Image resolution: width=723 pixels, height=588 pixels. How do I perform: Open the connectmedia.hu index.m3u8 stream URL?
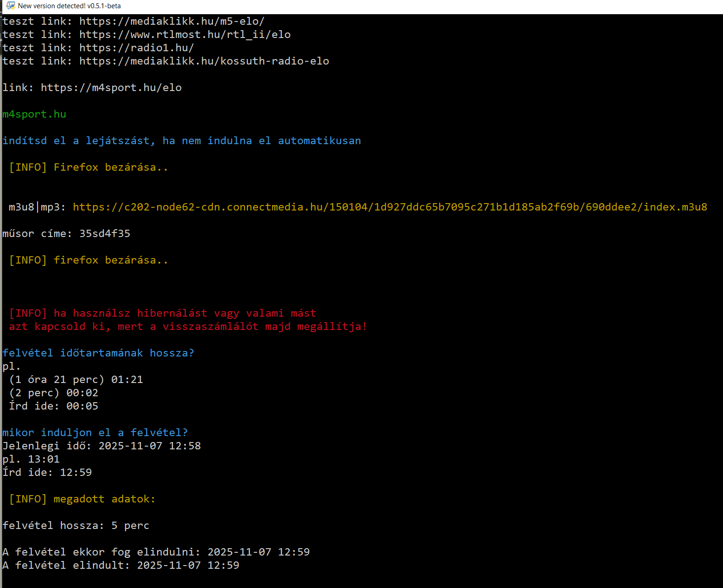390,207
